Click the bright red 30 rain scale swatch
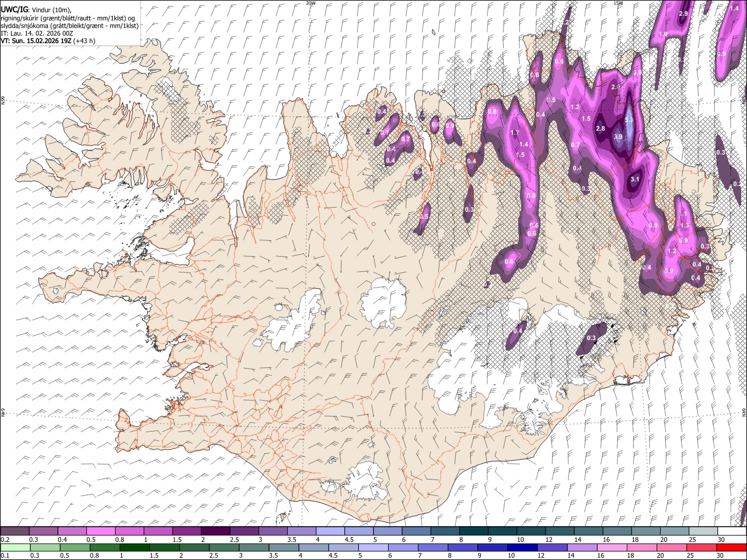 tap(731, 547)
